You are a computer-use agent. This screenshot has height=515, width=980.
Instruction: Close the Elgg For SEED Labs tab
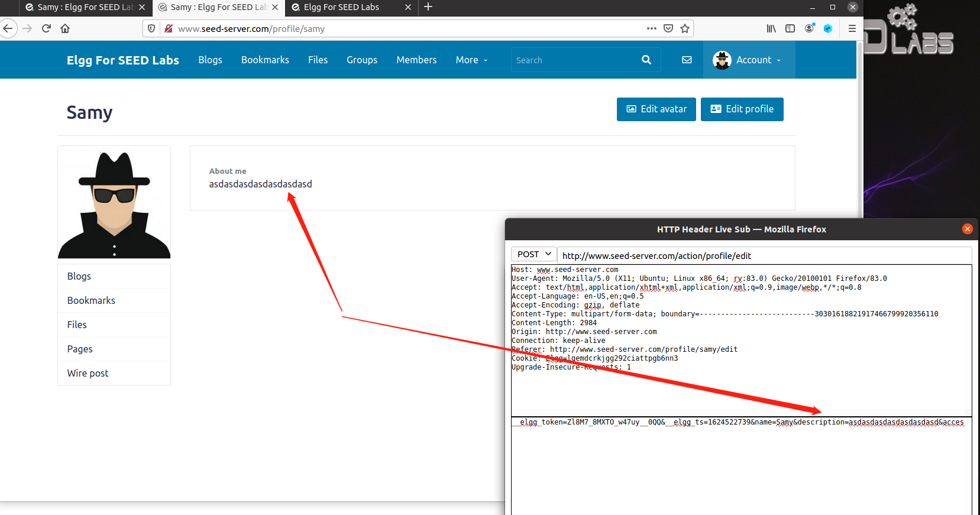pos(408,7)
